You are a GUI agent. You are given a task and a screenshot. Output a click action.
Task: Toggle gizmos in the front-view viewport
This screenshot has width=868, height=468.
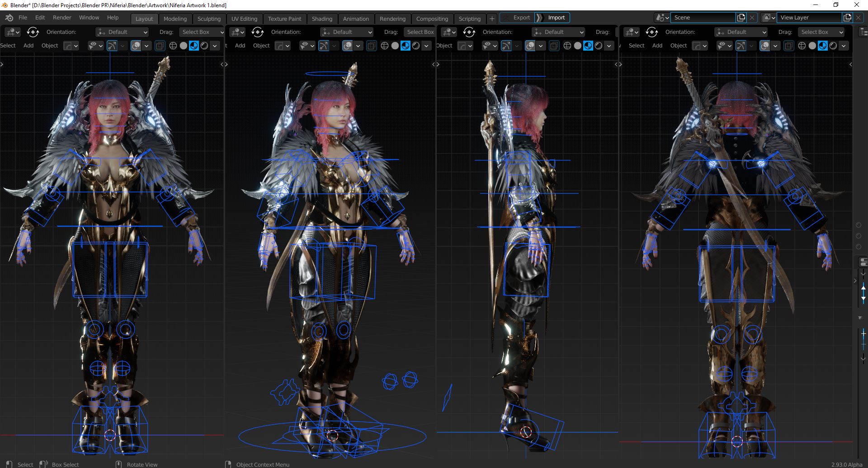pyautogui.click(x=112, y=46)
